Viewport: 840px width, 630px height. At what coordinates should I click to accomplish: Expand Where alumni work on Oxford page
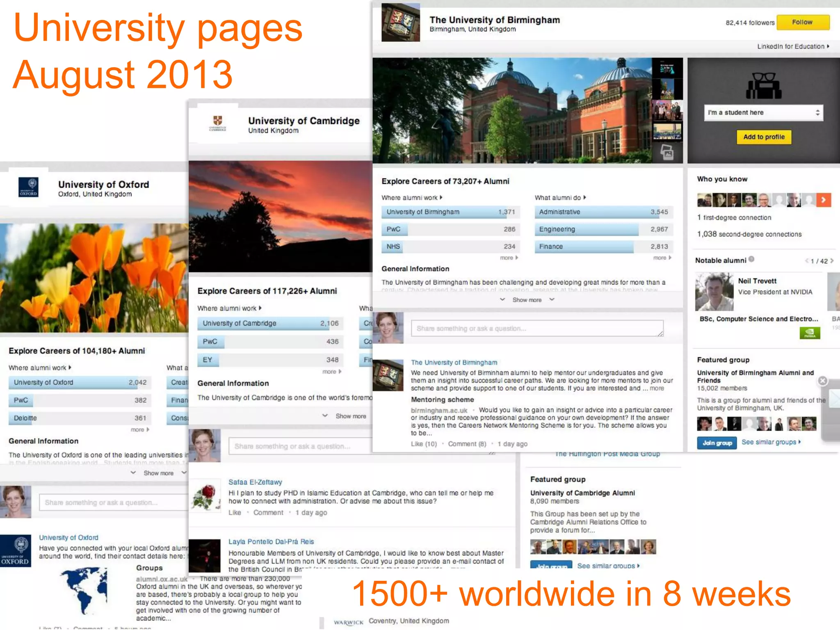[40, 368]
